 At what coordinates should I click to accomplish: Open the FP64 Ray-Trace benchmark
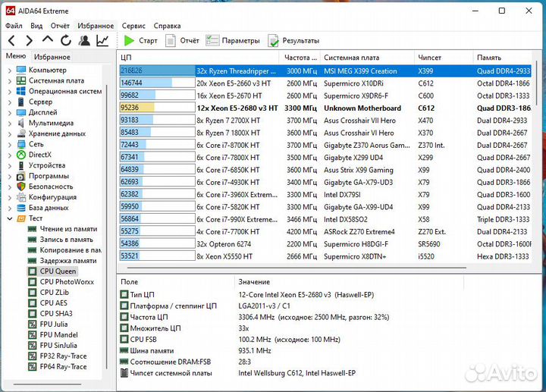point(58,366)
